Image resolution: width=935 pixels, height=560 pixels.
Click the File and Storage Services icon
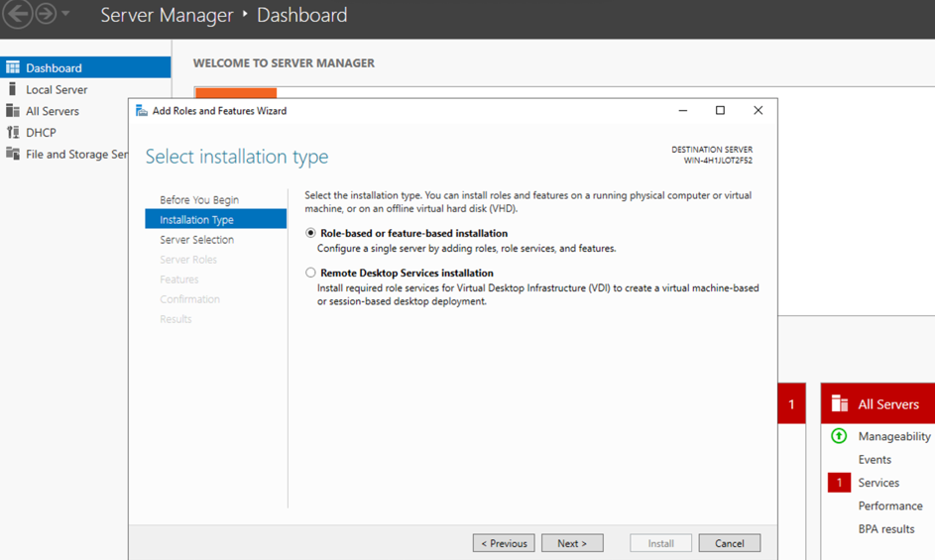pos(13,154)
